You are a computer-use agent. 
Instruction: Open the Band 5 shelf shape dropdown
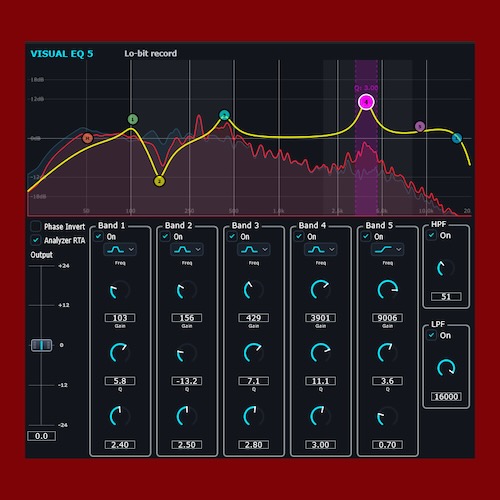click(387, 249)
